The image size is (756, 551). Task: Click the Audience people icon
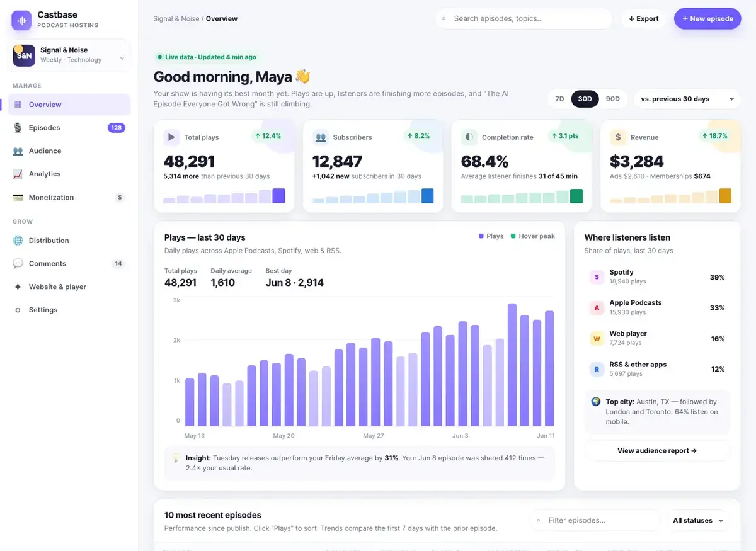point(18,151)
